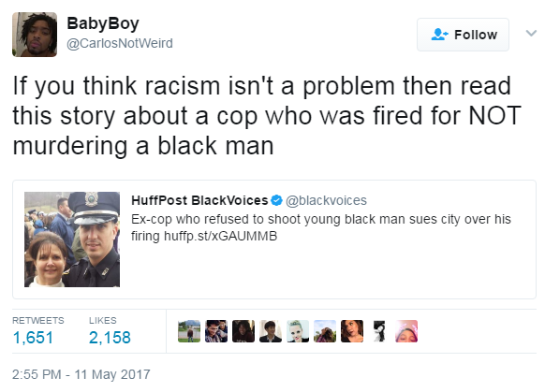Click the last pink-tinted liker avatar
The height and width of the screenshot is (392, 545).
tap(406, 331)
